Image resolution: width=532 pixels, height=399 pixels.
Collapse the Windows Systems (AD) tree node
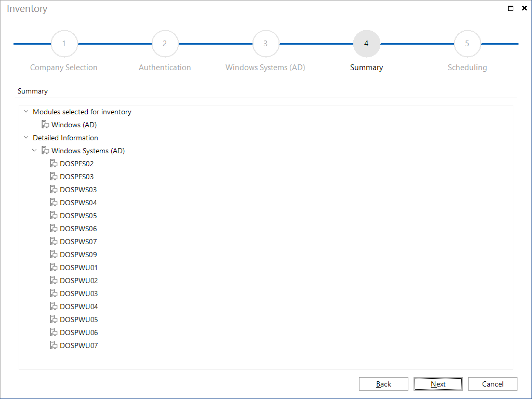[34, 150]
